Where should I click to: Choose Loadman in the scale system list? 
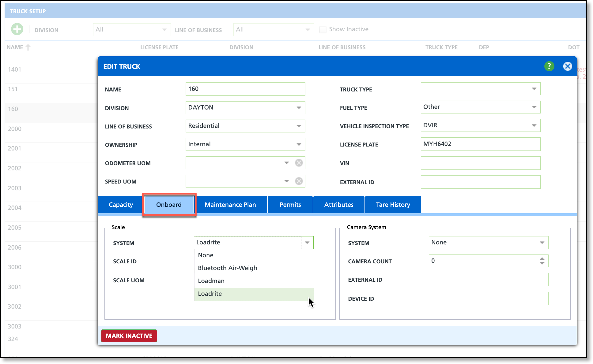pos(211,281)
